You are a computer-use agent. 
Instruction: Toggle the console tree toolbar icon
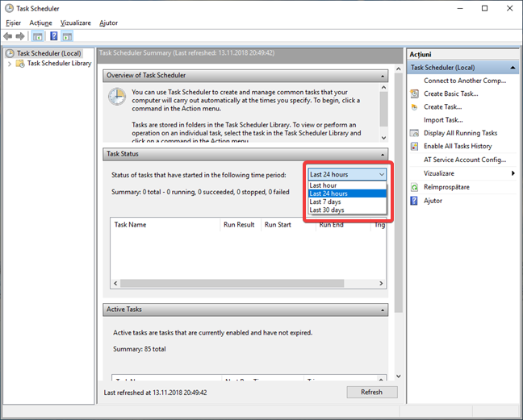(x=37, y=36)
